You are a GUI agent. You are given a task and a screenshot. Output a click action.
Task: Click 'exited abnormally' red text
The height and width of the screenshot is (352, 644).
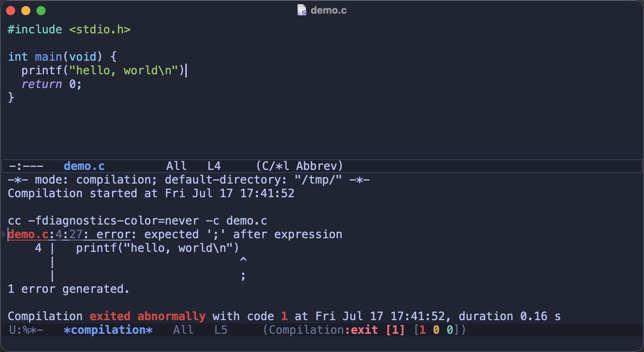pyautogui.click(x=147, y=316)
